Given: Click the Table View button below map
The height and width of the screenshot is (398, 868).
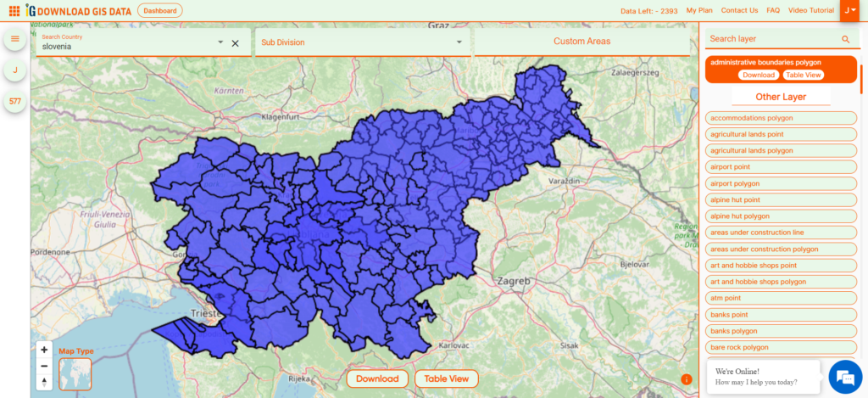Looking at the screenshot, I should point(446,379).
